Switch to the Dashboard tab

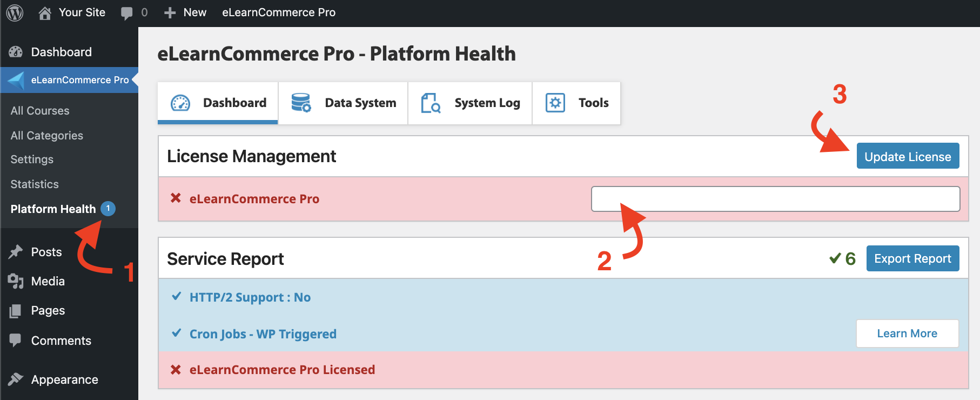coord(218,103)
